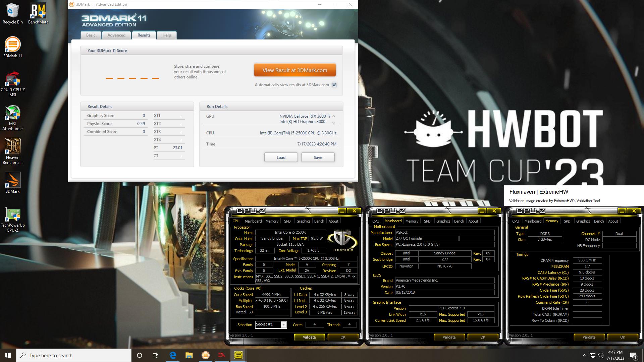Screen dimensions: 644x362
Task: Open SPD tab in the Mainboard CPU-Z window
Action: 427,221
